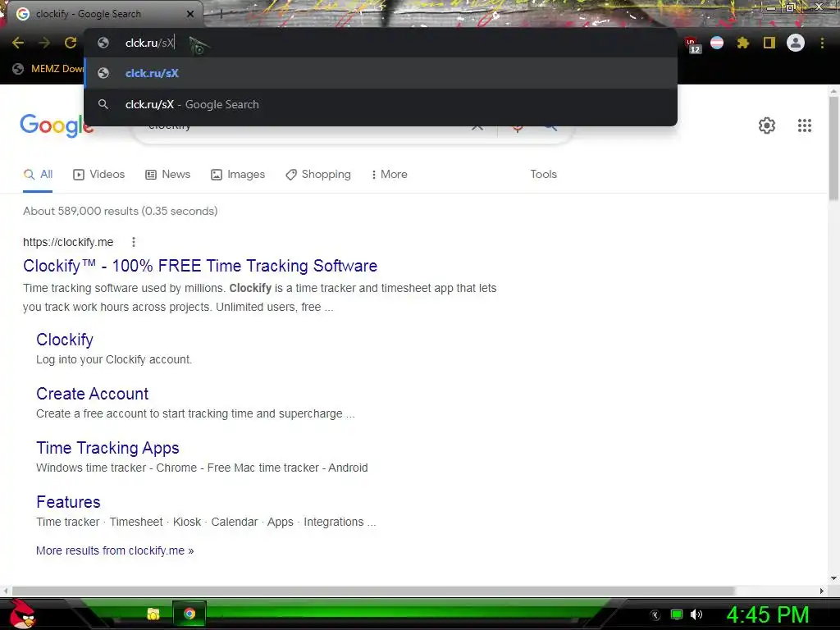Open the Angry Birds start button

pyautogui.click(x=22, y=614)
